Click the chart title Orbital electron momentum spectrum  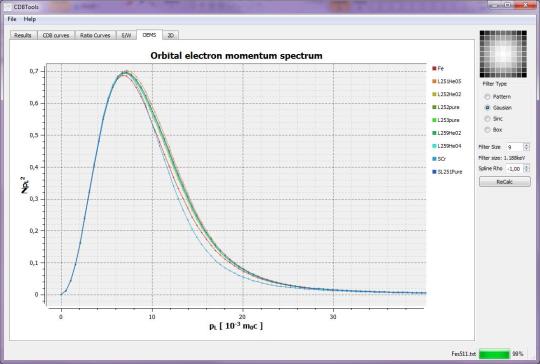point(236,56)
